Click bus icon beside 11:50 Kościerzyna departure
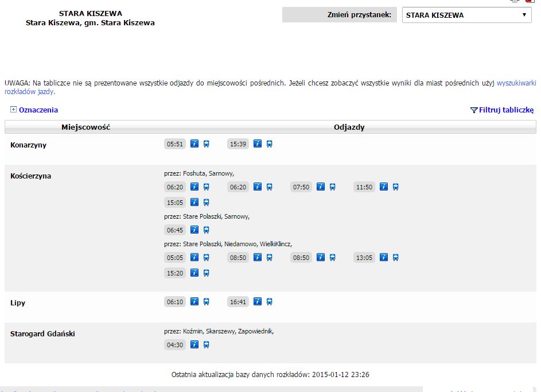This screenshot has height=392, width=541. click(x=395, y=187)
